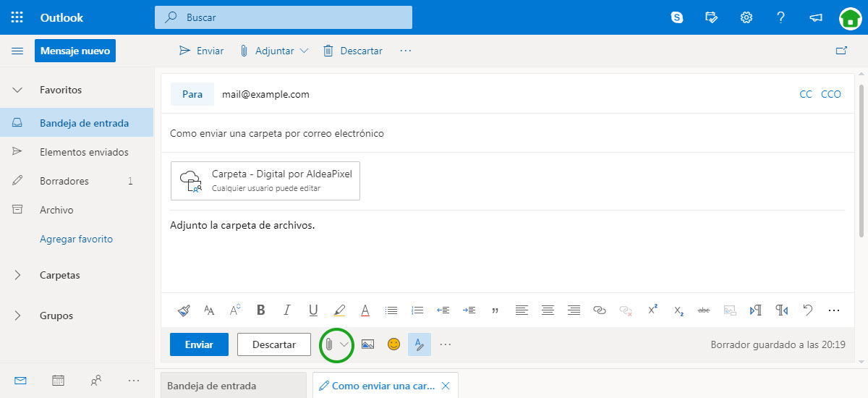Screen dimensions: 868x398
Task: Open Elementos enviados folder
Action: click(77, 152)
